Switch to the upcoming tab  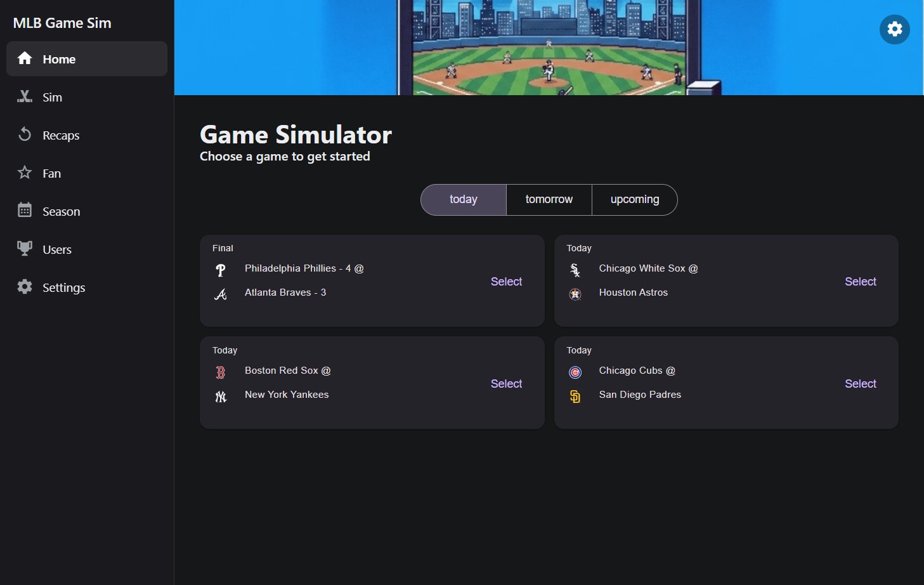(x=635, y=200)
